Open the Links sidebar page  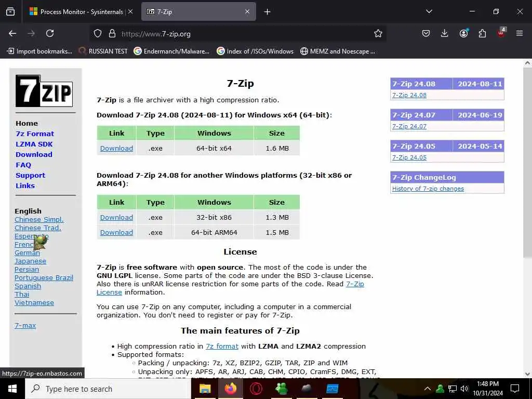point(25,185)
